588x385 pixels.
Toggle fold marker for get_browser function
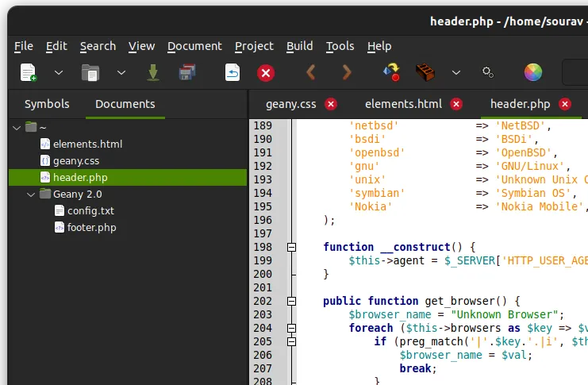pyautogui.click(x=291, y=302)
